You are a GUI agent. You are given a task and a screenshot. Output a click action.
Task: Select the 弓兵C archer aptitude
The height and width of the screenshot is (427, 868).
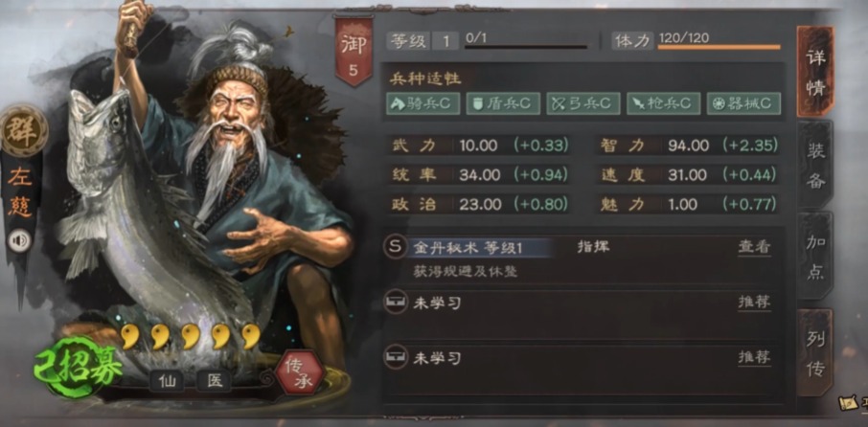click(582, 103)
